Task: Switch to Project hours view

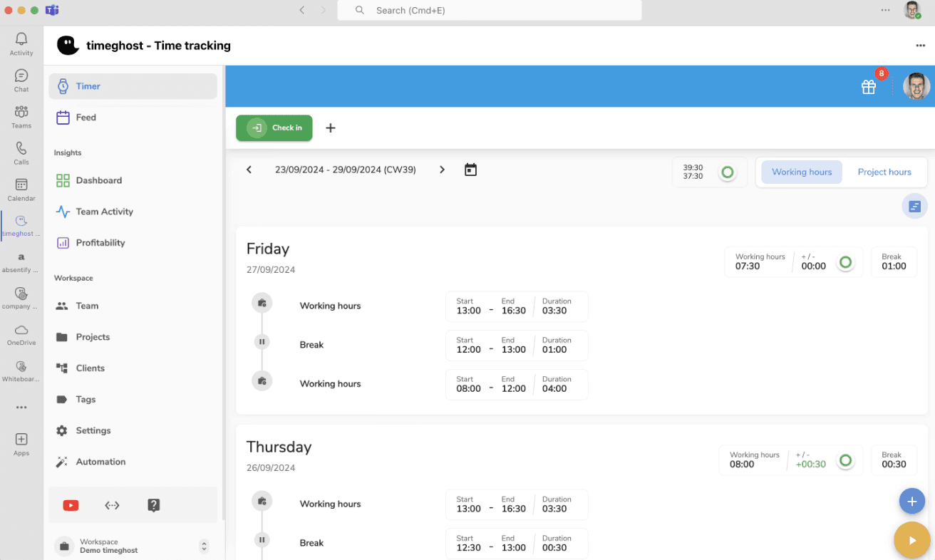Action: tap(884, 172)
